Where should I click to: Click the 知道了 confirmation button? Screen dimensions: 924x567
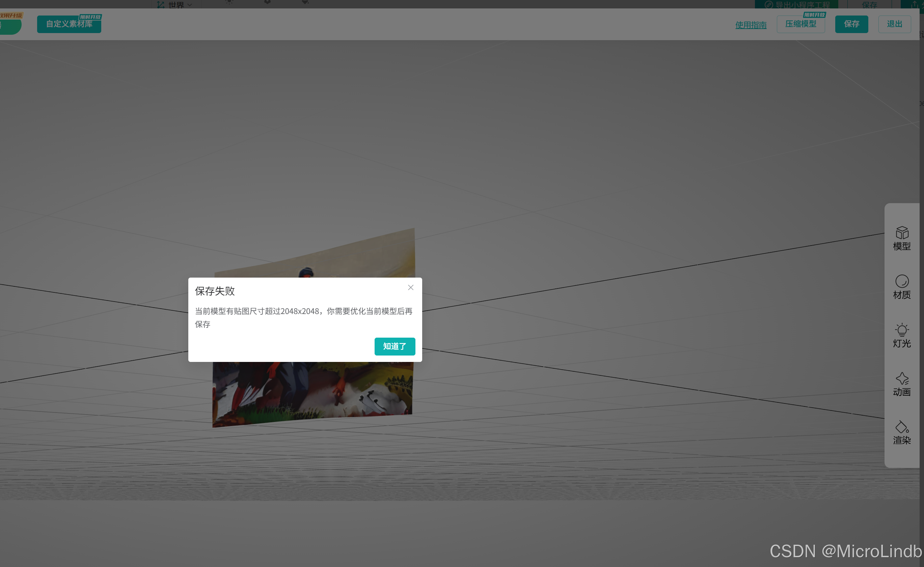click(394, 346)
